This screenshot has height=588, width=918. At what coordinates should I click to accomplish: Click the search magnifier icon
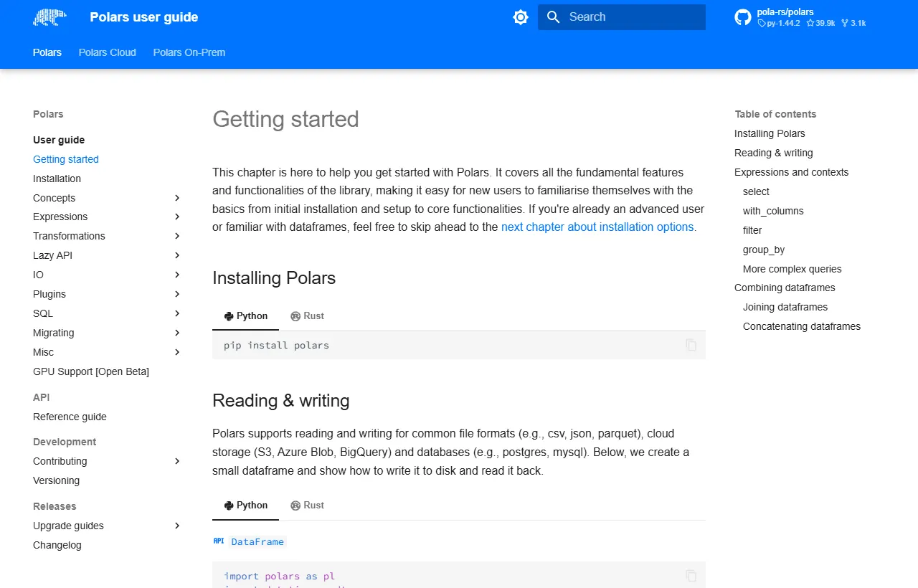pos(553,17)
